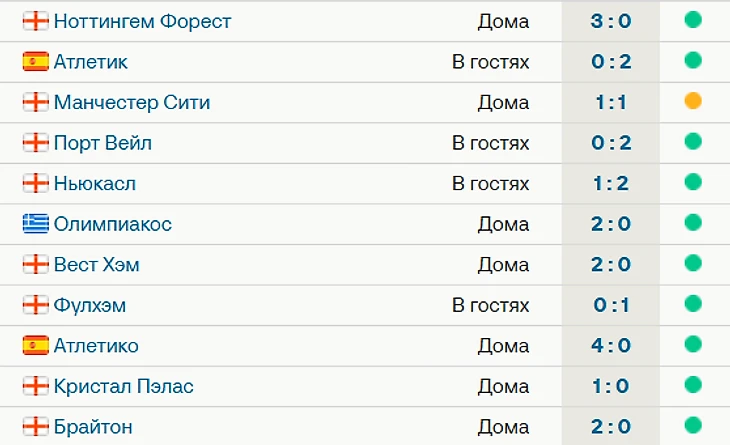The height and width of the screenshot is (445, 730).
Task: Select the 1:1 score versus Манчестер Сити
Action: (x=611, y=102)
